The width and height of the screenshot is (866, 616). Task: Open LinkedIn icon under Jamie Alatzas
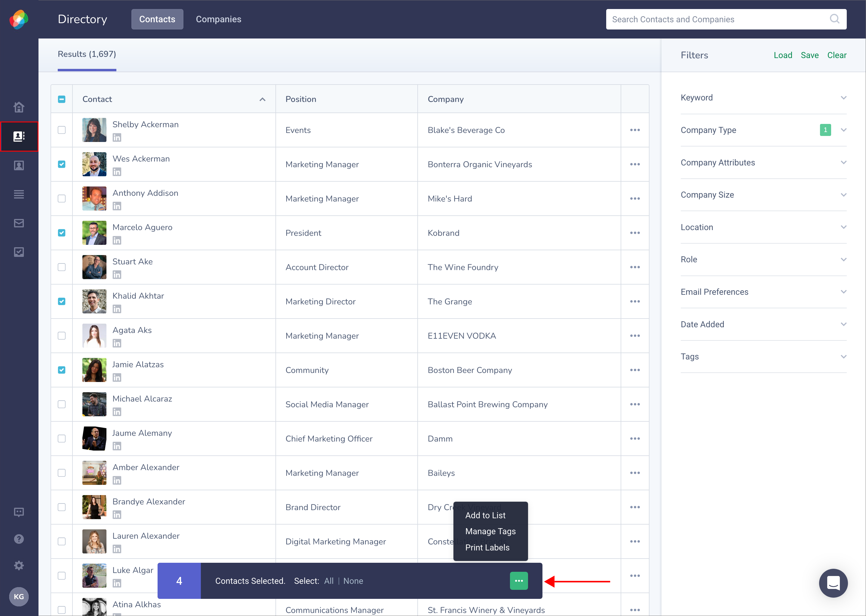[x=117, y=377]
